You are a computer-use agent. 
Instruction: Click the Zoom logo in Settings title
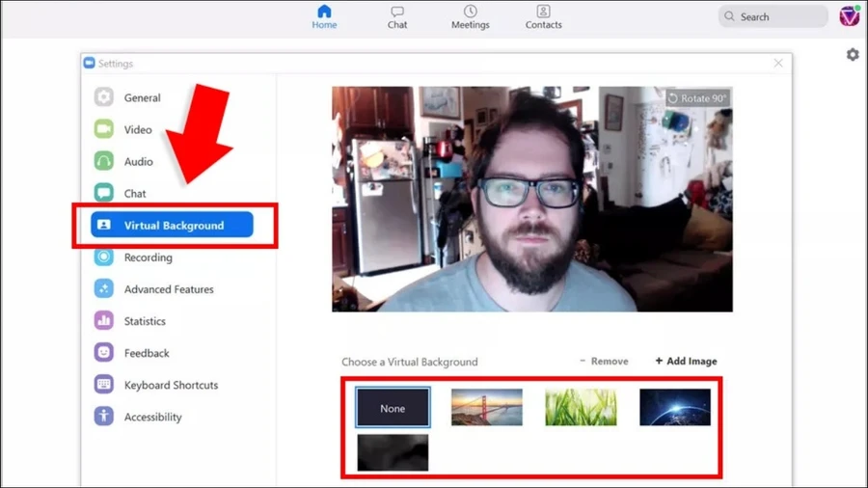89,63
